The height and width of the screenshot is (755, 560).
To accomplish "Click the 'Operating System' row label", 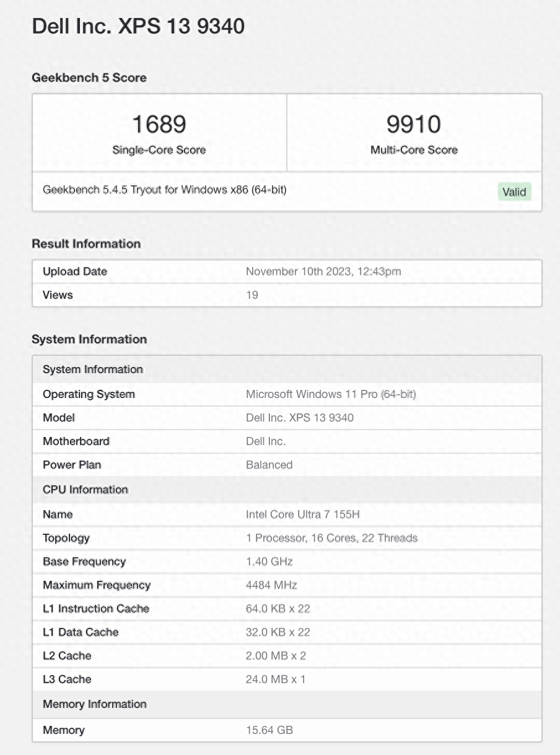I will coord(89,394).
